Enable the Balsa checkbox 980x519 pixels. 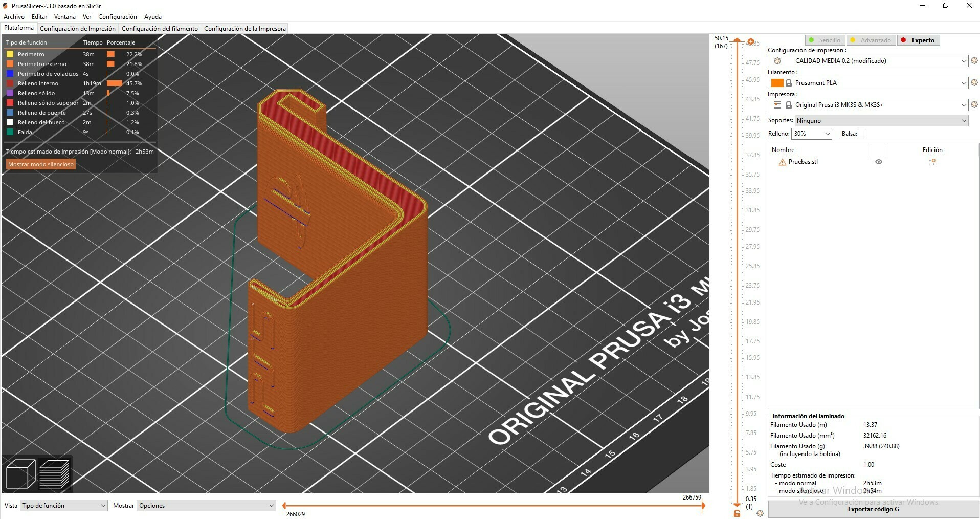(862, 134)
